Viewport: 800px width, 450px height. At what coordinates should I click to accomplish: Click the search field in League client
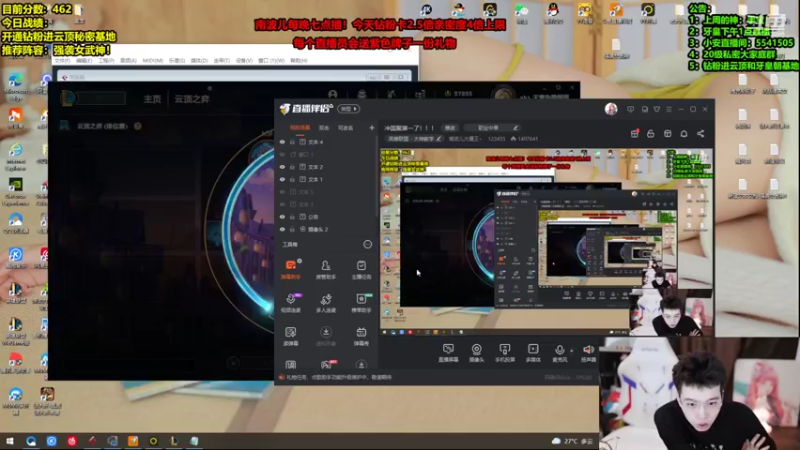pos(101,98)
